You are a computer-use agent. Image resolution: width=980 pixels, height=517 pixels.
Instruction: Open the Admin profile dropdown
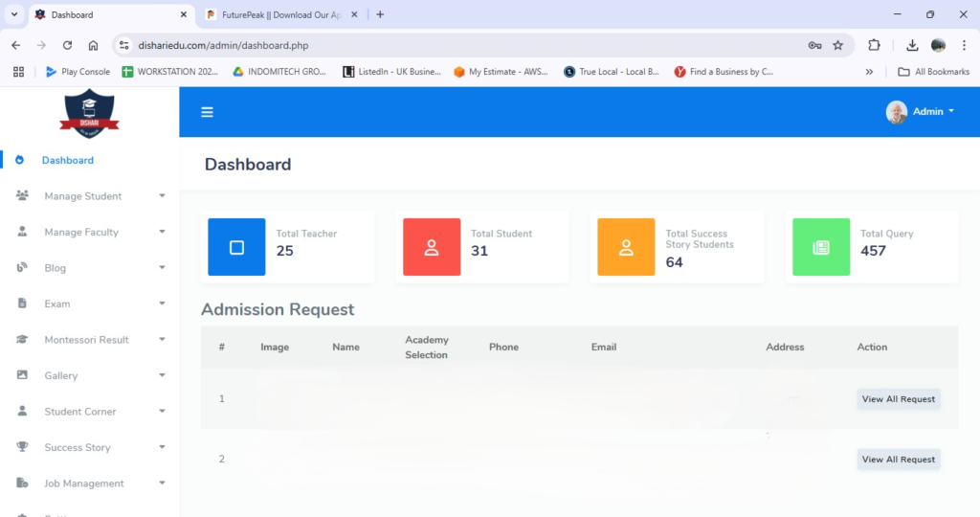[x=921, y=112]
